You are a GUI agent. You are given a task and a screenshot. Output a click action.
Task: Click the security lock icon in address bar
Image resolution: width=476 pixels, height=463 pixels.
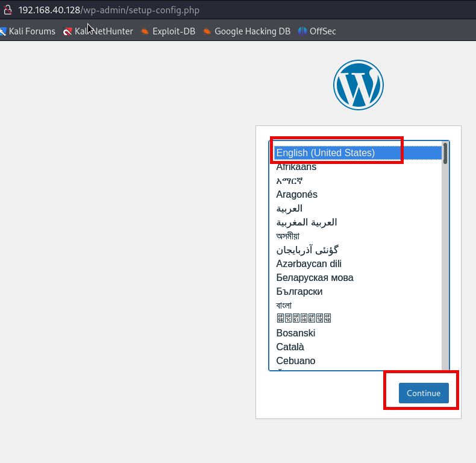tap(8, 10)
